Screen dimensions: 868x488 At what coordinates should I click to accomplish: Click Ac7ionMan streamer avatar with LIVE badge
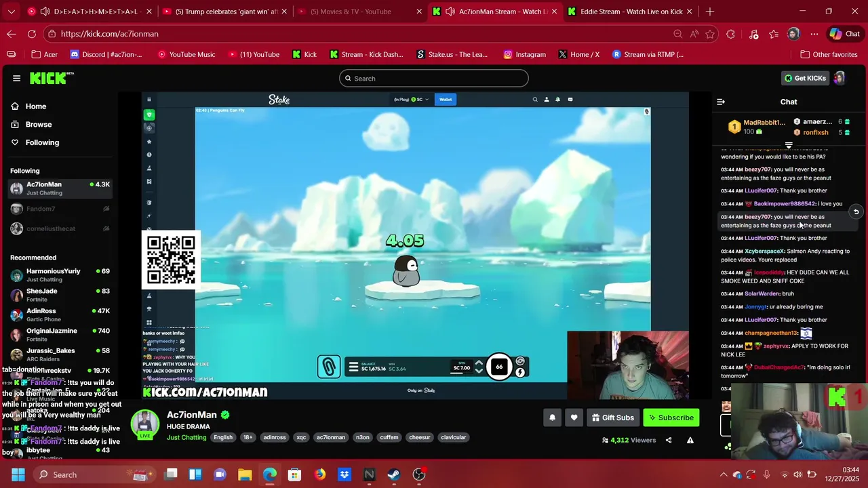[x=144, y=426]
